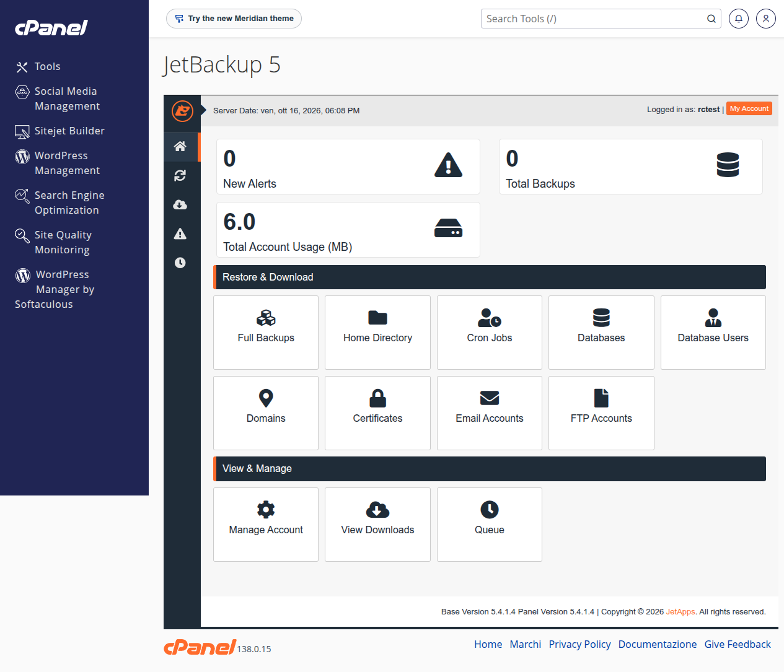This screenshot has height=672, width=784.
Task: Click Try the new Meridian theme button
Action: 234,19
